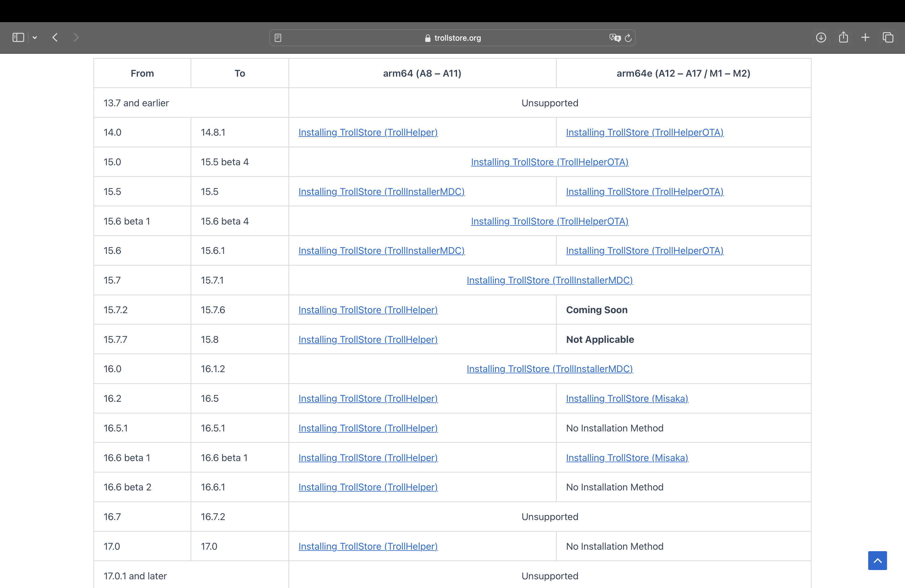The image size is (905, 588).
Task: Open the Share menu
Action: point(843,37)
